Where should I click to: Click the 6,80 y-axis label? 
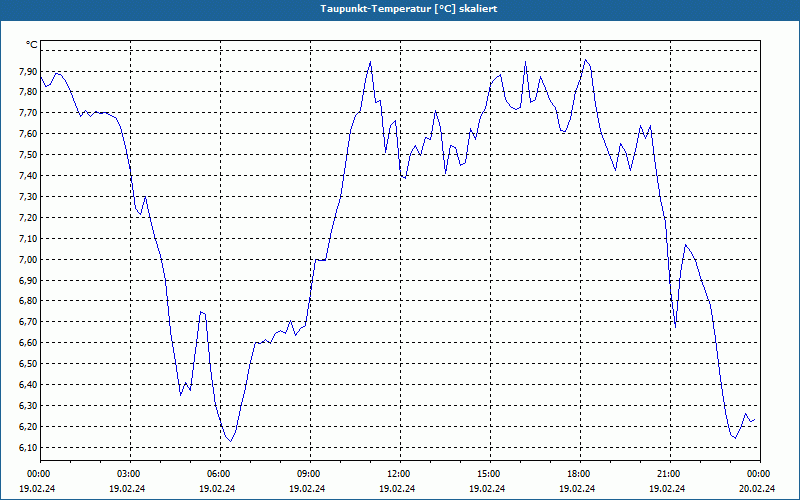point(28,301)
